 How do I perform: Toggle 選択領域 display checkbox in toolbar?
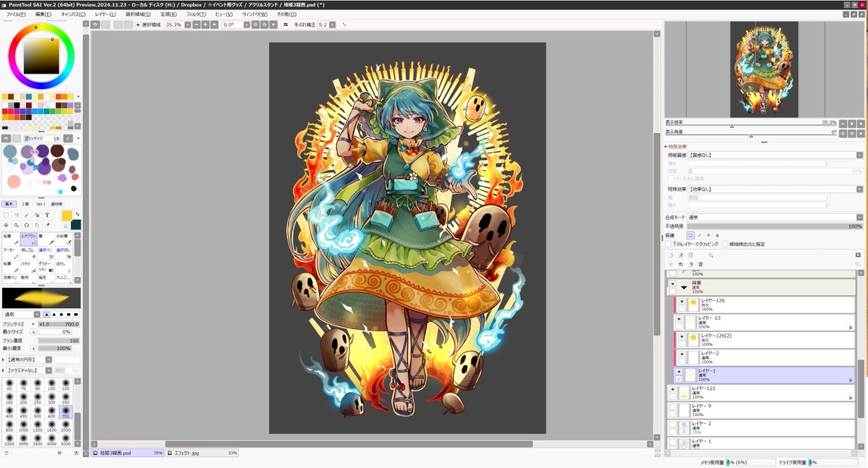tap(137, 25)
